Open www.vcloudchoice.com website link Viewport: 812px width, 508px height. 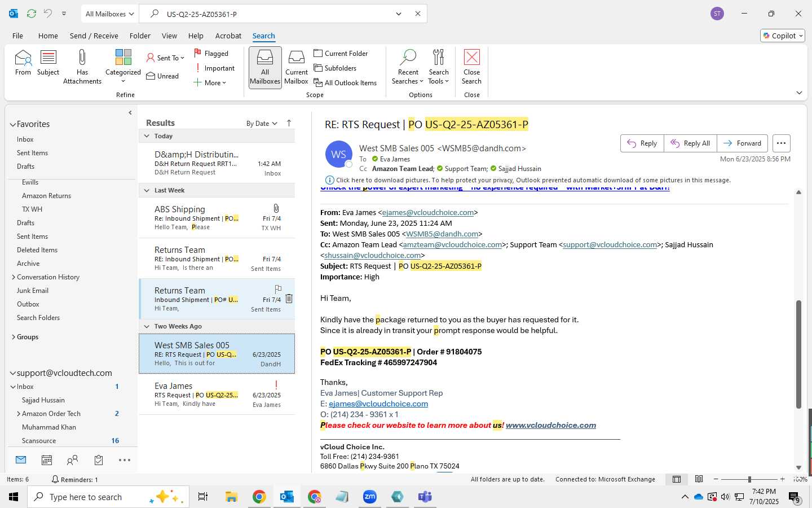point(551,425)
